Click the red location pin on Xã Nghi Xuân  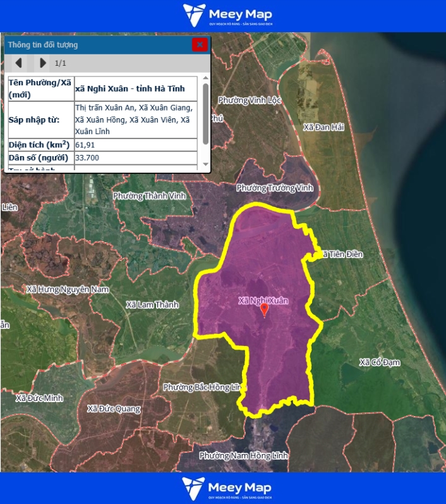coord(265,309)
